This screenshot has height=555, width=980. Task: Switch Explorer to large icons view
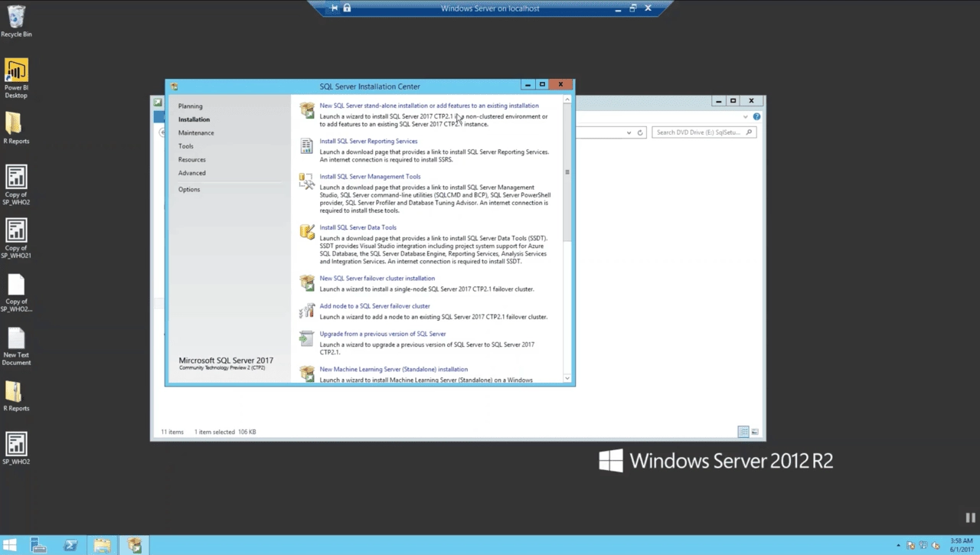click(755, 432)
